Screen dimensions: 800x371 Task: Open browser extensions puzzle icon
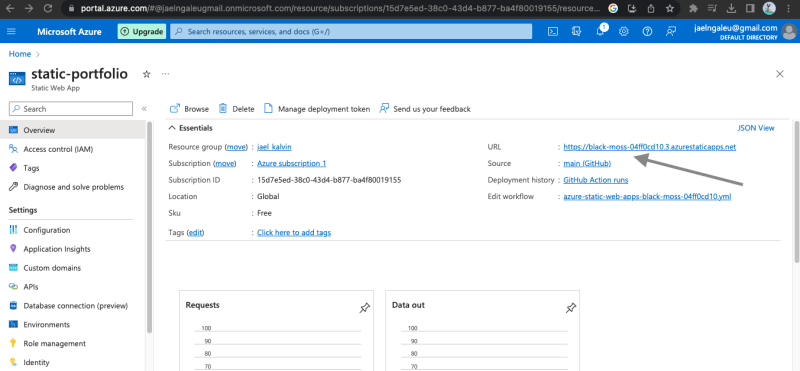tap(693, 8)
